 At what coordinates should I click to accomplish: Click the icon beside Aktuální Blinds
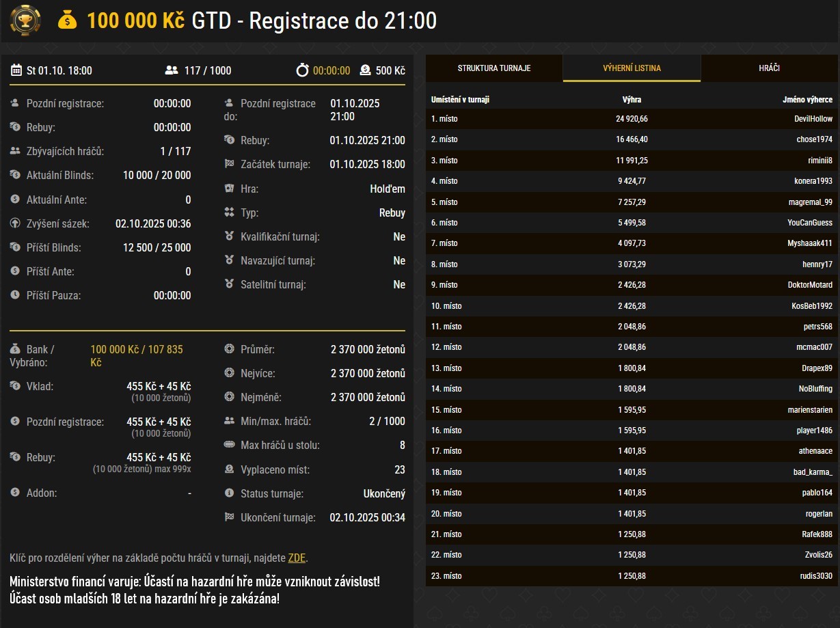click(x=15, y=175)
